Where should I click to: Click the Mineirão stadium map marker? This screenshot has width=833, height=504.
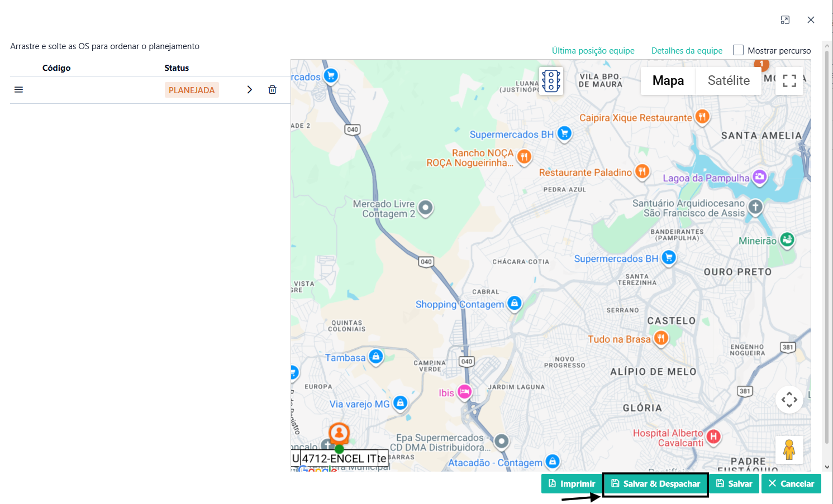[x=787, y=240]
